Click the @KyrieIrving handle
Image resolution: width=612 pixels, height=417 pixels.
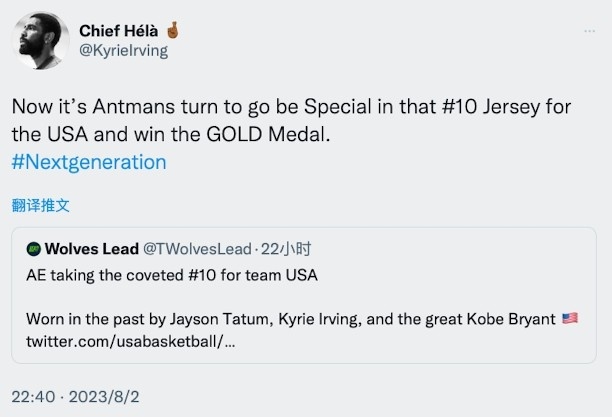(122, 51)
